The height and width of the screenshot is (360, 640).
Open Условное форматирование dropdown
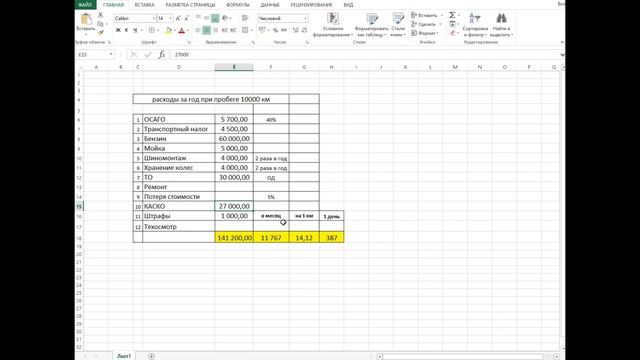click(x=333, y=25)
